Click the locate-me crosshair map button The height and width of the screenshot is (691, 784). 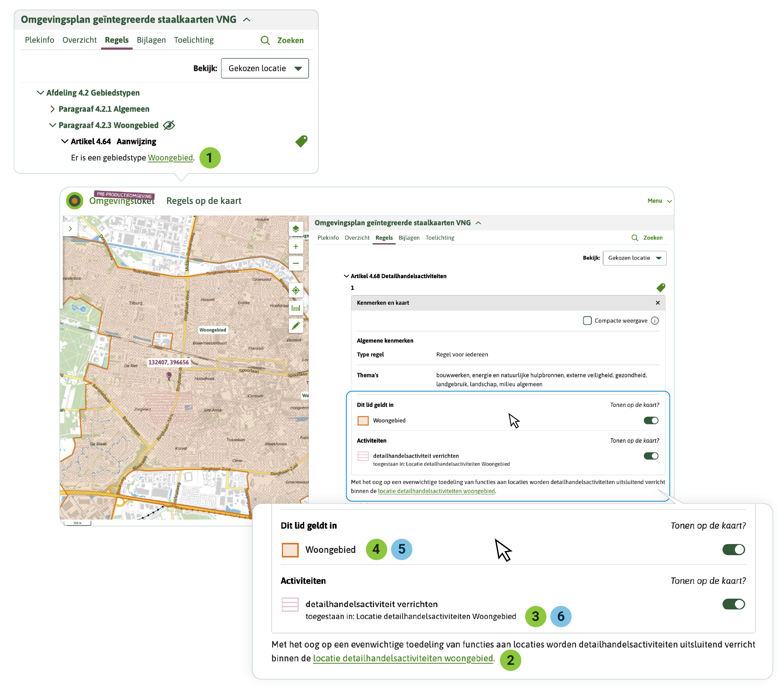pos(296,290)
